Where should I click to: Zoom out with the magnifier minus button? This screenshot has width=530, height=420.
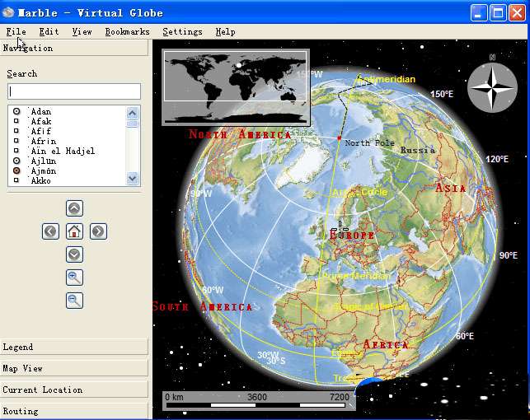(74, 301)
